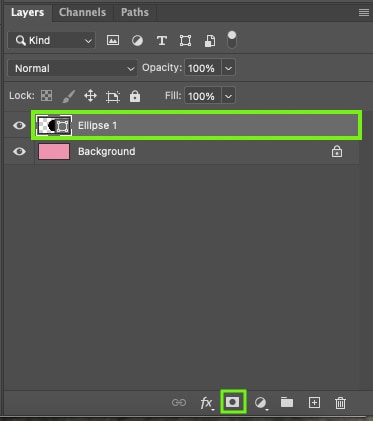Open the fx layer style menu
This screenshot has width=373, height=421.
click(x=207, y=403)
